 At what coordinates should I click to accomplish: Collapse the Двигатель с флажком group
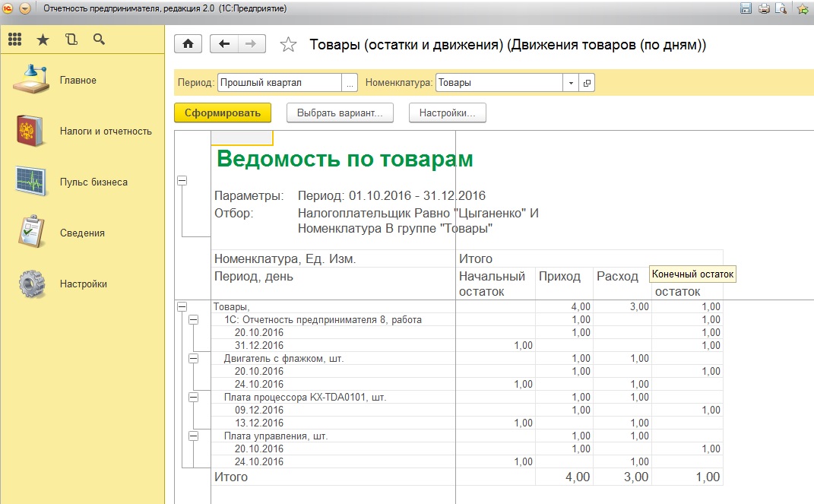click(193, 358)
